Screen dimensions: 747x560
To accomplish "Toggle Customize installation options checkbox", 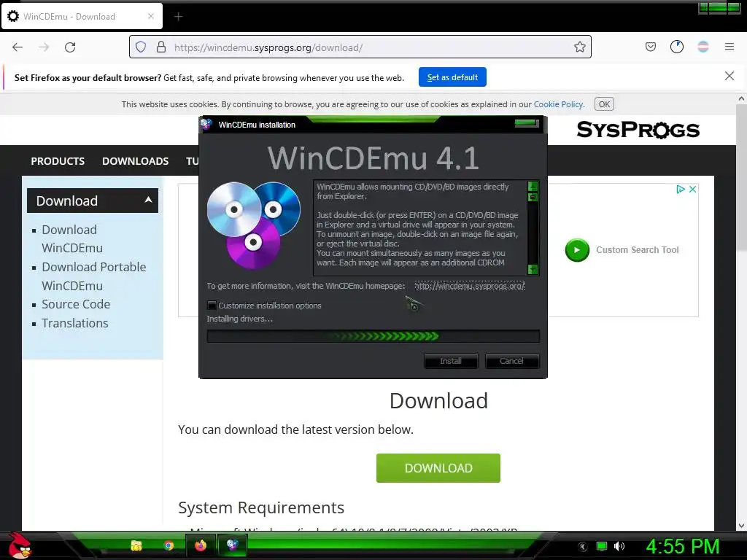I will click(x=212, y=306).
